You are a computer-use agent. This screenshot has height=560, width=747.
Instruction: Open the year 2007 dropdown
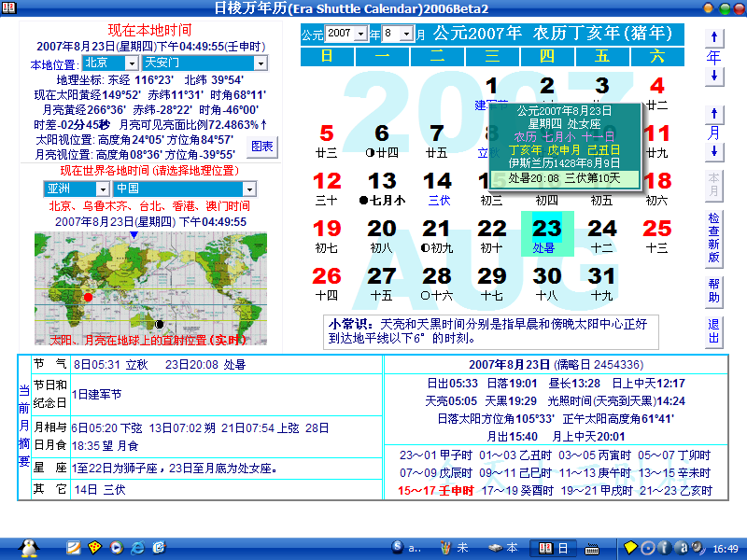click(x=361, y=34)
